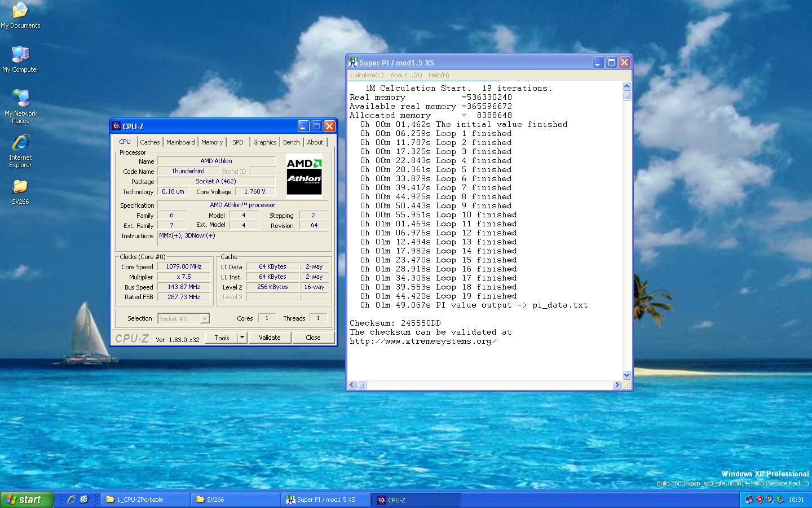
Task: Select the SV266 folder on desktop
Action: [20, 191]
